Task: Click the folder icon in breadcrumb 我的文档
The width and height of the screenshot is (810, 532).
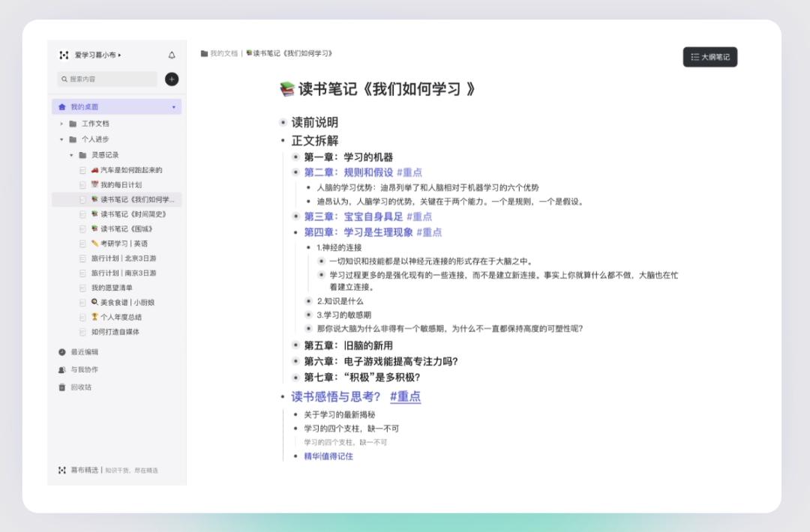Action: 204,54
